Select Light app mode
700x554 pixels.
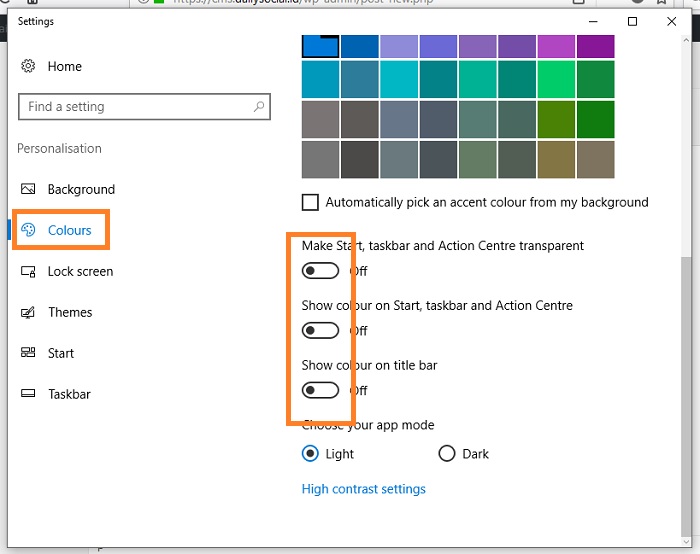[310, 454]
